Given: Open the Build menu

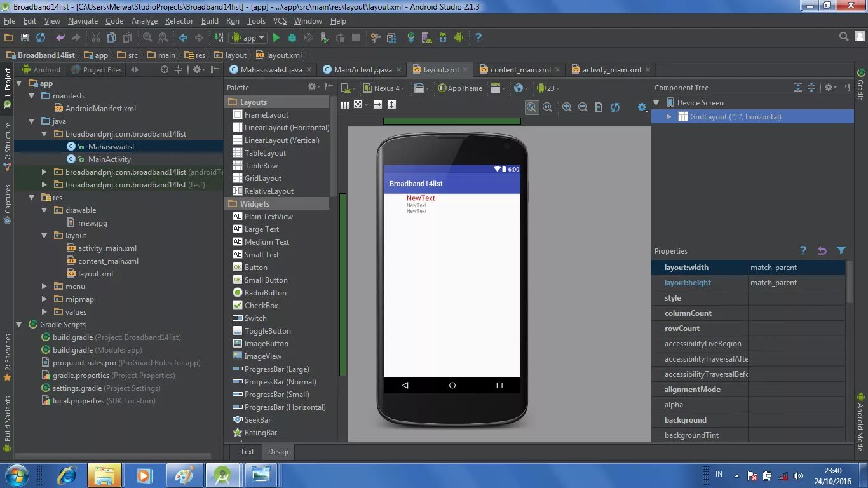Looking at the screenshot, I should (x=210, y=21).
